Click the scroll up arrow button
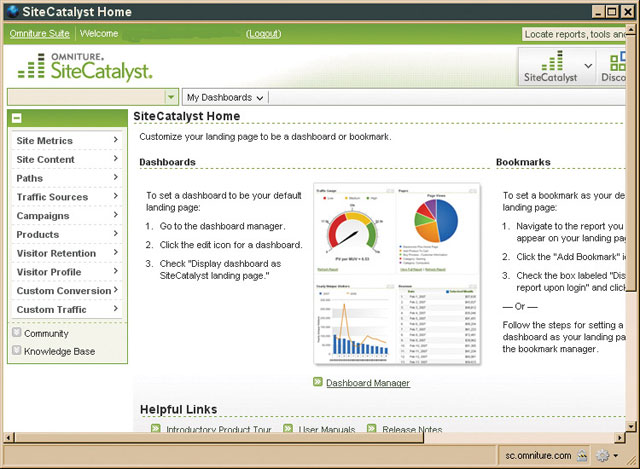The image size is (640, 469). [x=631, y=30]
